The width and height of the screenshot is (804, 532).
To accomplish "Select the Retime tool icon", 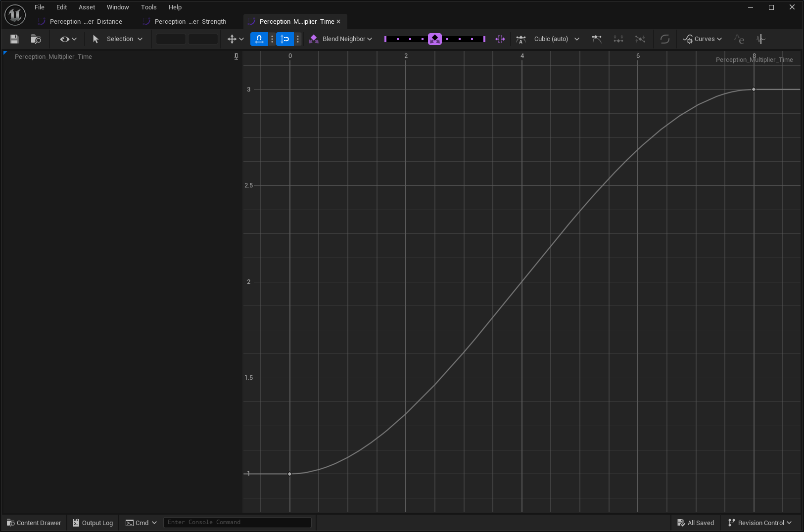I will [x=500, y=39].
